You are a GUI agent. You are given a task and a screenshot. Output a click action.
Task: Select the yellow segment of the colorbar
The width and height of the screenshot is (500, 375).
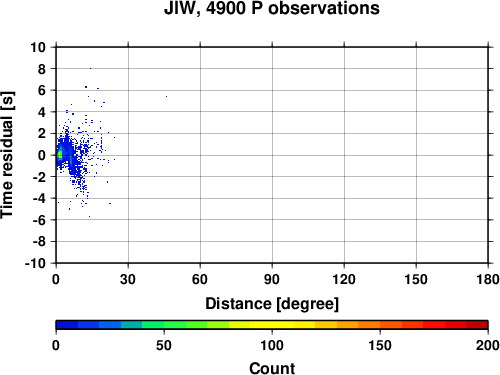pyautogui.click(x=272, y=325)
